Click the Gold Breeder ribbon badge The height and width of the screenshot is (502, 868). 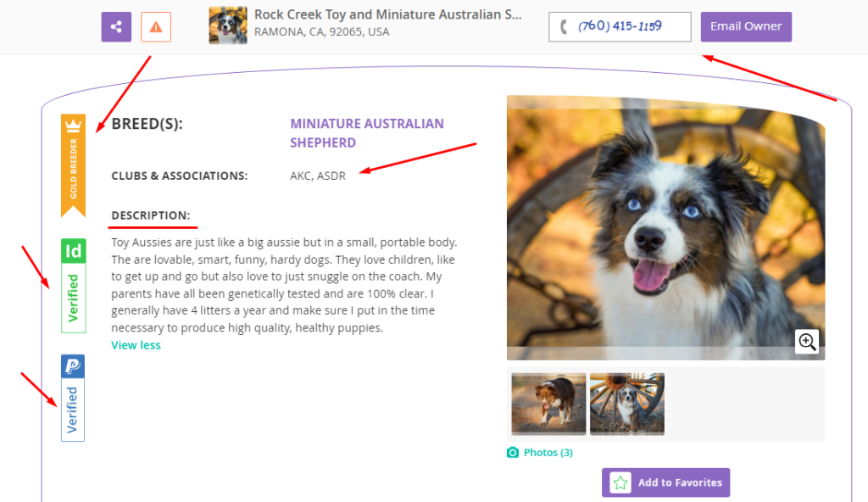click(x=73, y=165)
